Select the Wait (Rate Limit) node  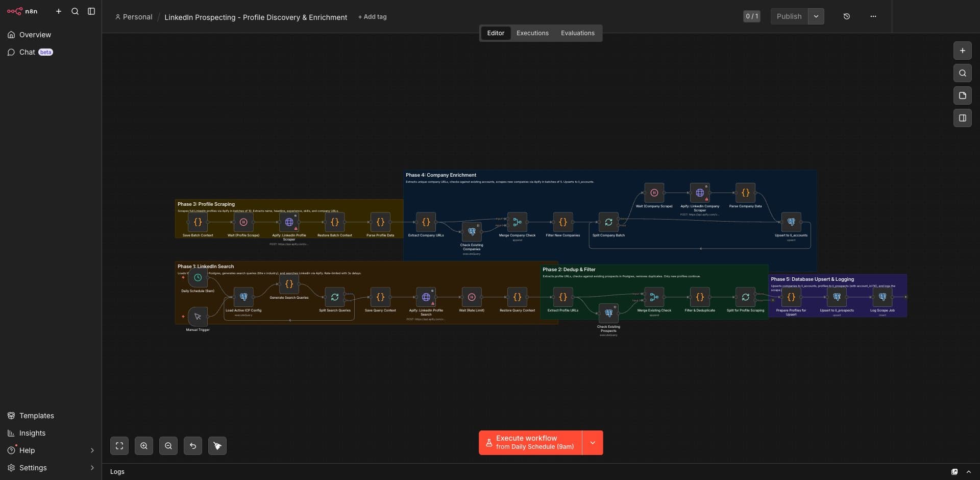472,297
